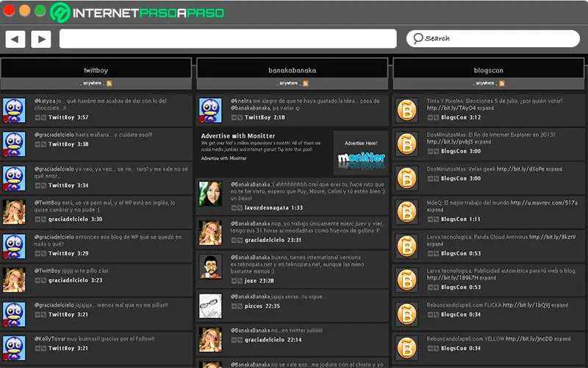The width and height of the screenshot is (588, 368).
Task: Click username 'BlogsCon 0:34' on FLICKA tweet
Action: [x=461, y=315]
